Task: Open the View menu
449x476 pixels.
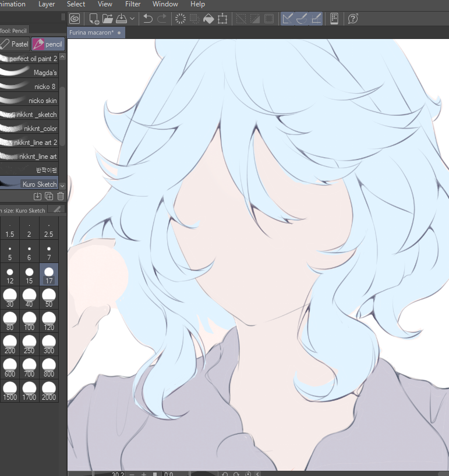Action: point(105,4)
